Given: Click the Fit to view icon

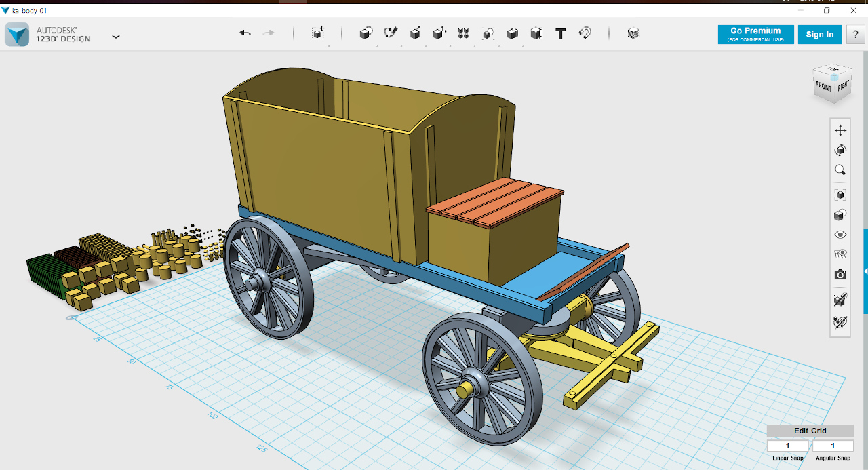Looking at the screenshot, I should click(x=840, y=195).
